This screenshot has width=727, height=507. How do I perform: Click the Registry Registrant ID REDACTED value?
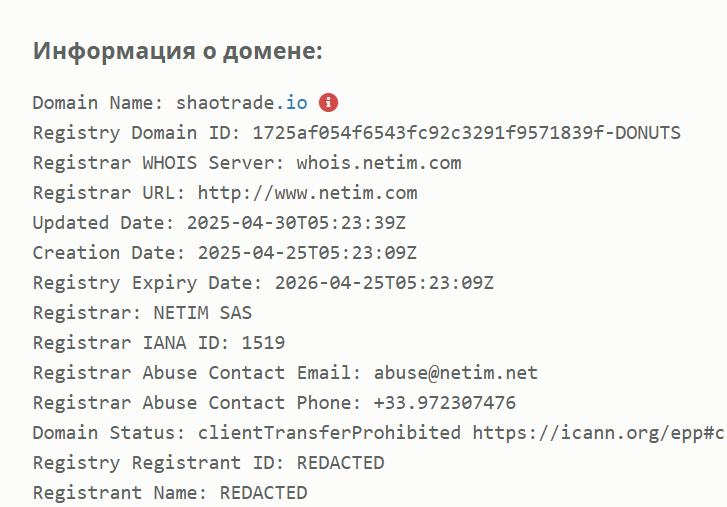tap(340, 463)
